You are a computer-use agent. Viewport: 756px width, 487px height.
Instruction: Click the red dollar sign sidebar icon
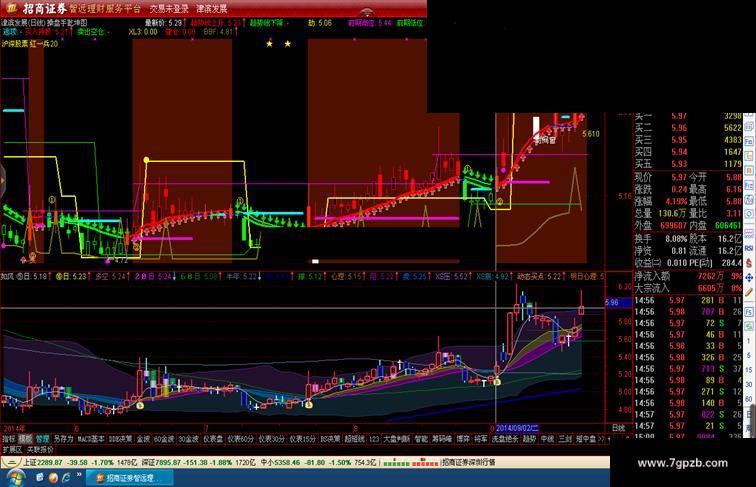pyautogui.click(x=748, y=263)
